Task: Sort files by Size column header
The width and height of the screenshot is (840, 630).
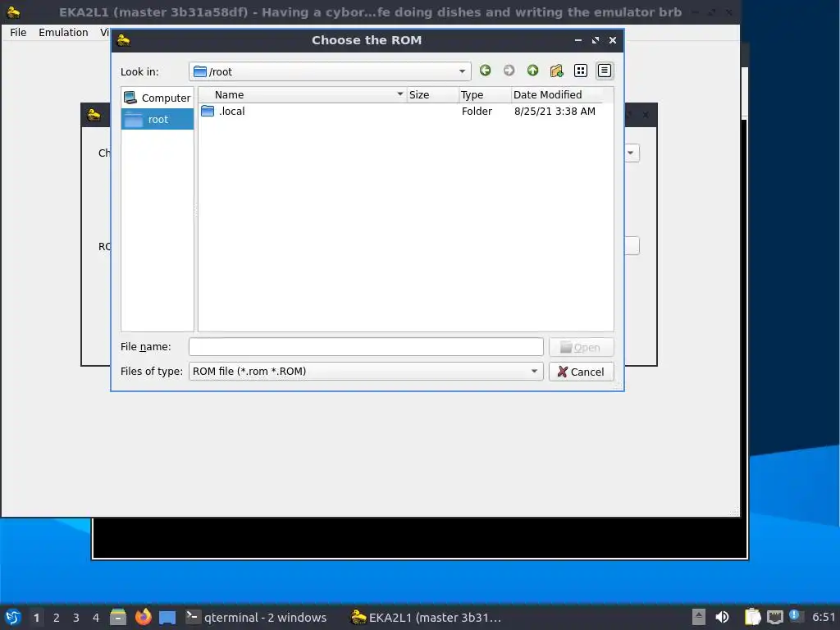Action: 432,95
